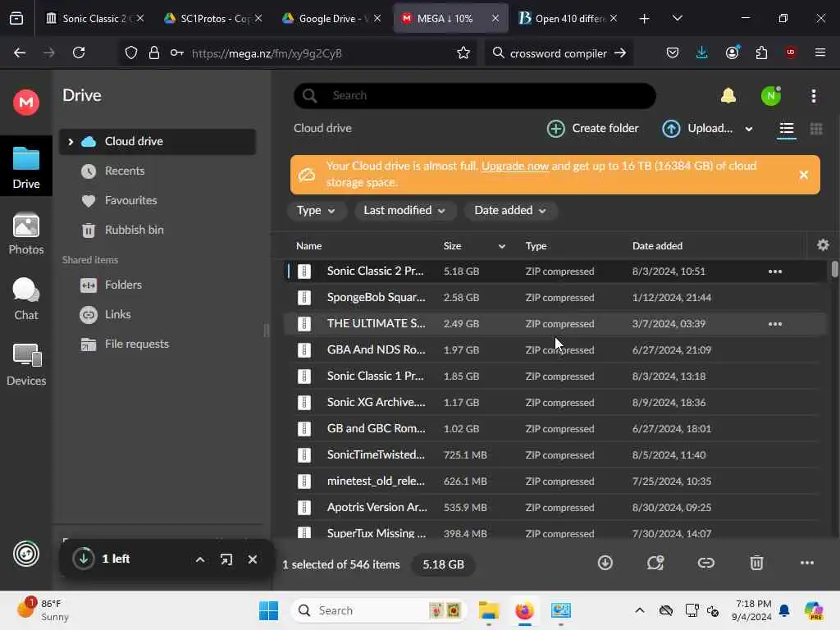
Task: Click Create folder button
Action: [x=592, y=129]
